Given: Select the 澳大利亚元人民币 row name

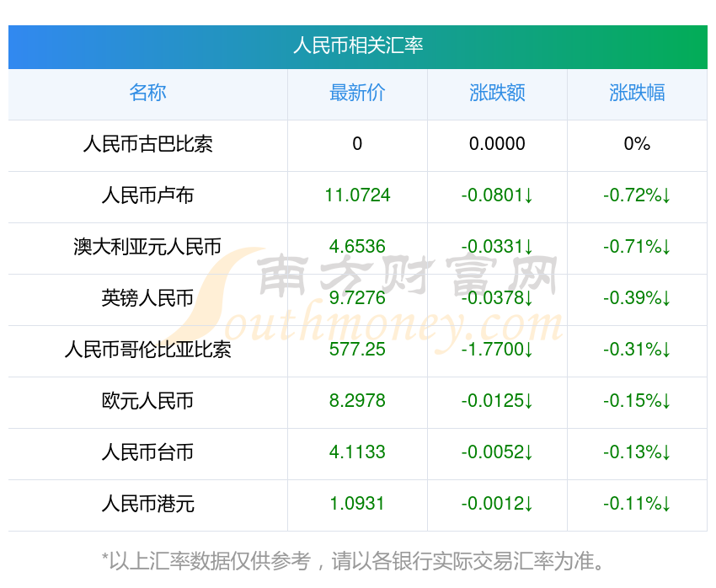Looking at the screenshot, I should tap(147, 247).
